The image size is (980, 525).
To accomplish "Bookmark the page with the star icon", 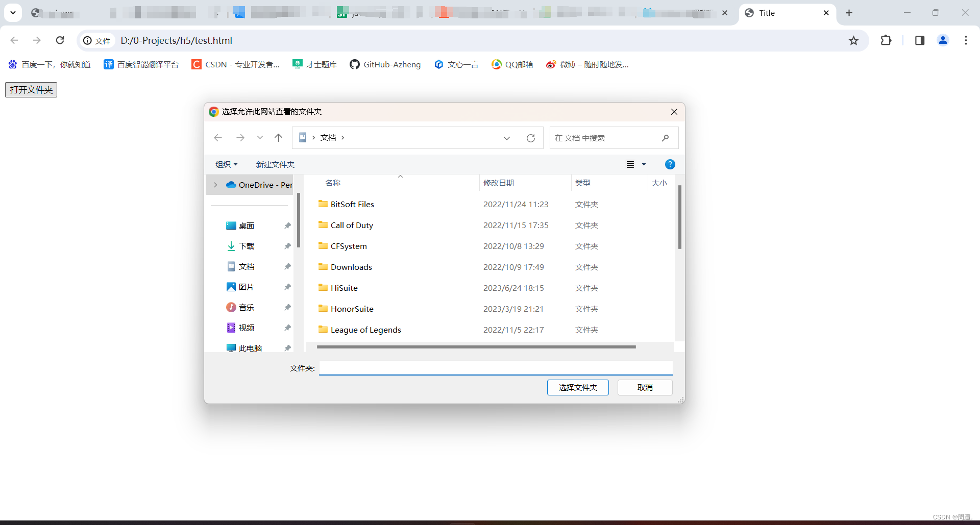I will click(854, 40).
